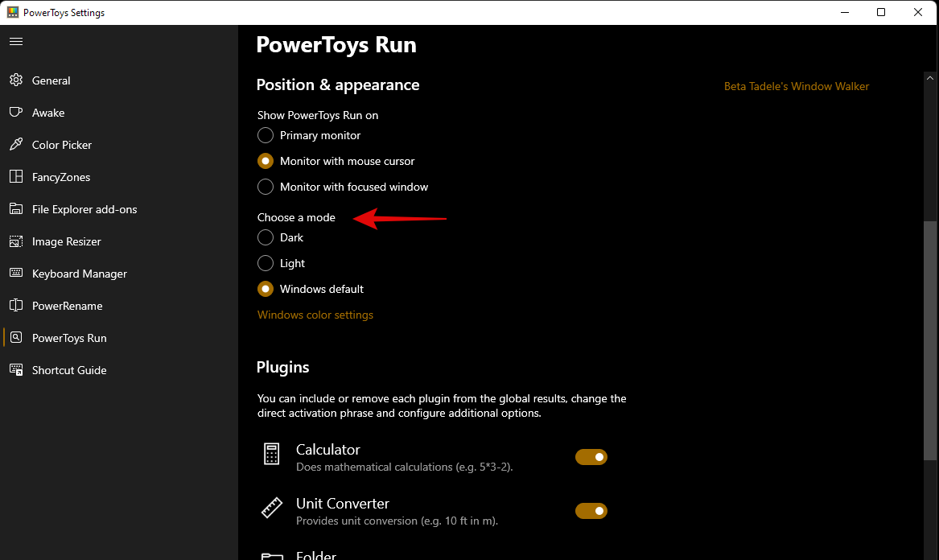939x560 pixels.
Task: Click the Unit Converter ruler icon
Action: point(270,508)
